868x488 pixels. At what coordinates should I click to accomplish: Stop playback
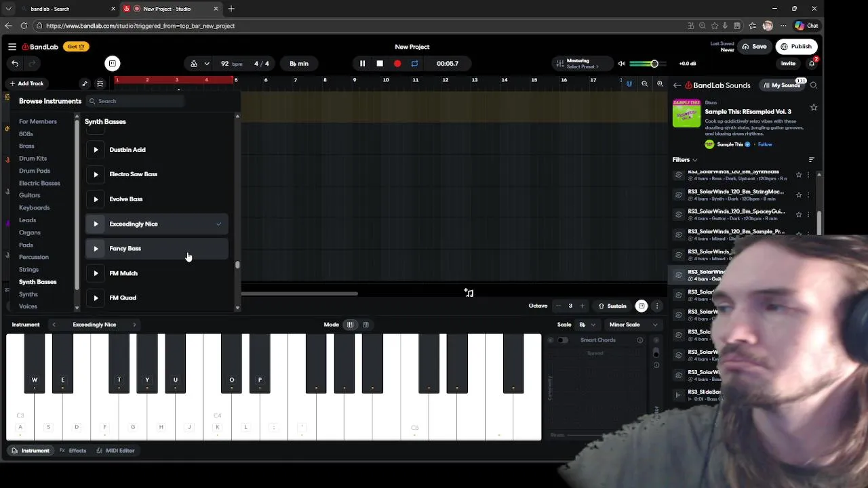tap(380, 64)
